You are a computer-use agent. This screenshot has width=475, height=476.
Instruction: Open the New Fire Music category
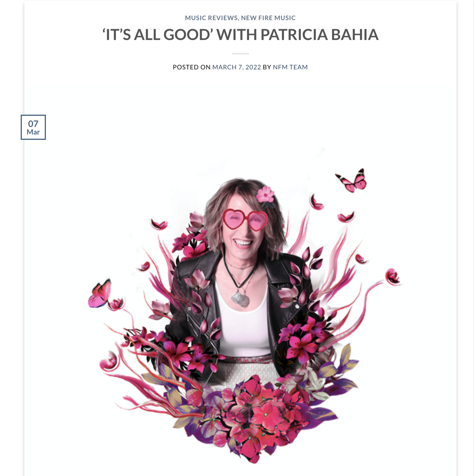[x=268, y=18]
